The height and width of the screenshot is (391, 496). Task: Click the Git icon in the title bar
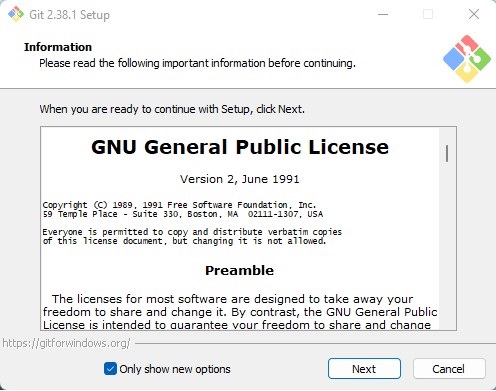(x=16, y=14)
